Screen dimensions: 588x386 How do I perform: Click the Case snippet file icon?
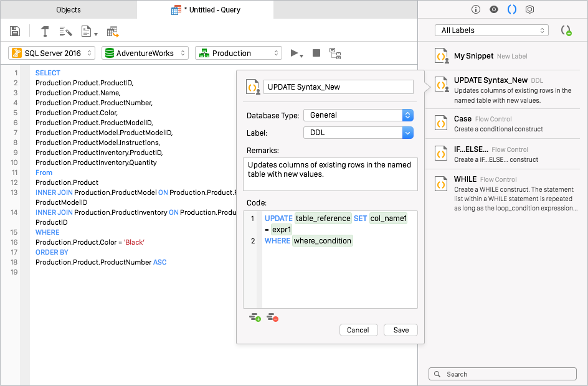441,123
